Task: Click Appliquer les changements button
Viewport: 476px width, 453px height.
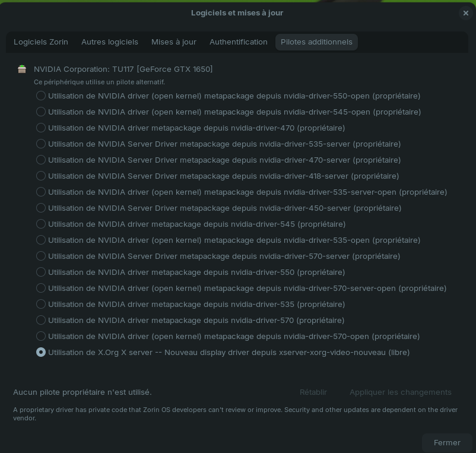Action: (401, 392)
